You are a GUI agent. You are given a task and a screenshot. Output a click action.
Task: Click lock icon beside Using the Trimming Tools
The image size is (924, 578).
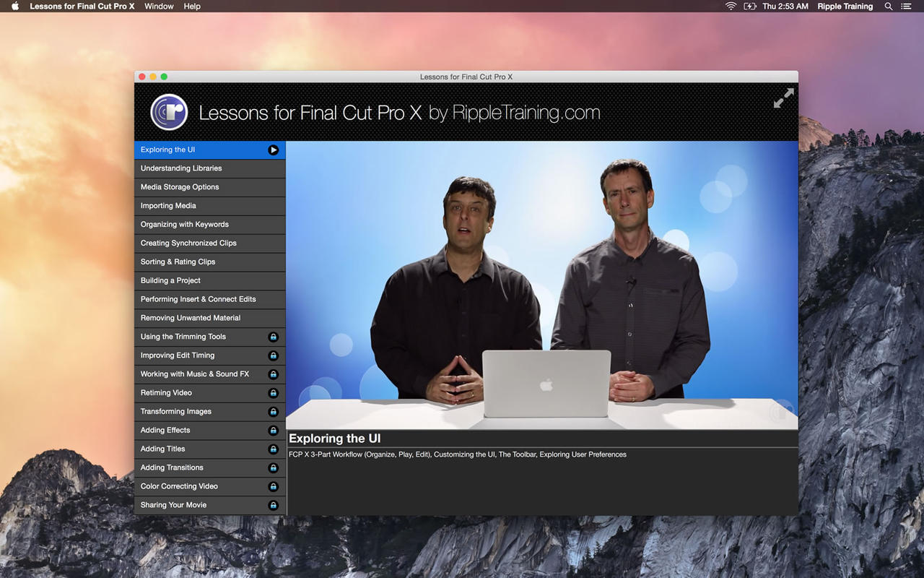273,337
